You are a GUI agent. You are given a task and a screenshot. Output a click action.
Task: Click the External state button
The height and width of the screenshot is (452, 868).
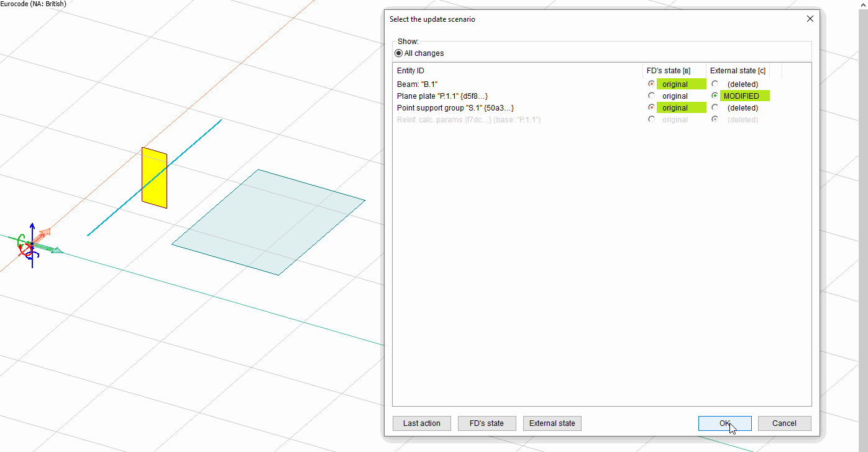pyautogui.click(x=552, y=423)
